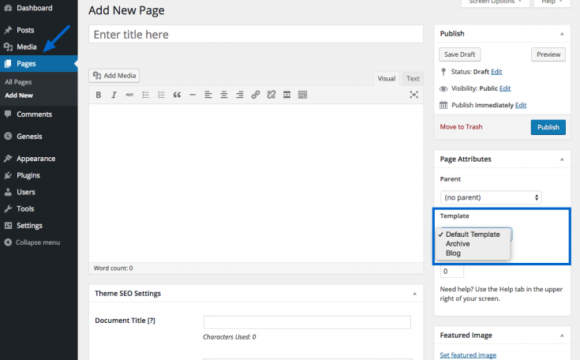580x360 pixels.
Task: Edit the Public visibility setting
Action: (x=505, y=88)
